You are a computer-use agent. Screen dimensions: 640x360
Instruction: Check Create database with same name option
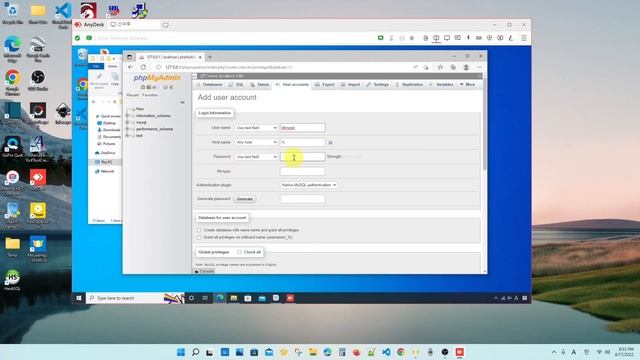click(199, 230)
